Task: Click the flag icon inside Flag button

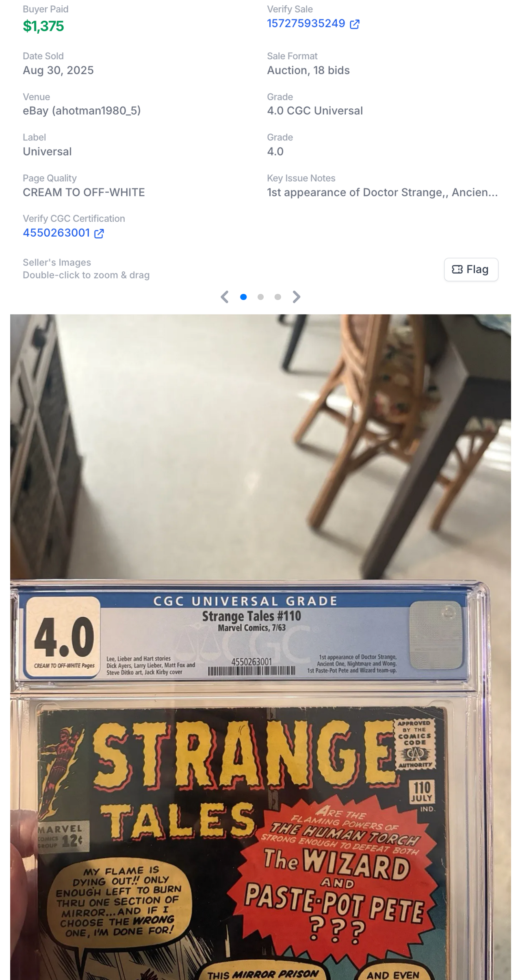Action: coord(457,270)
